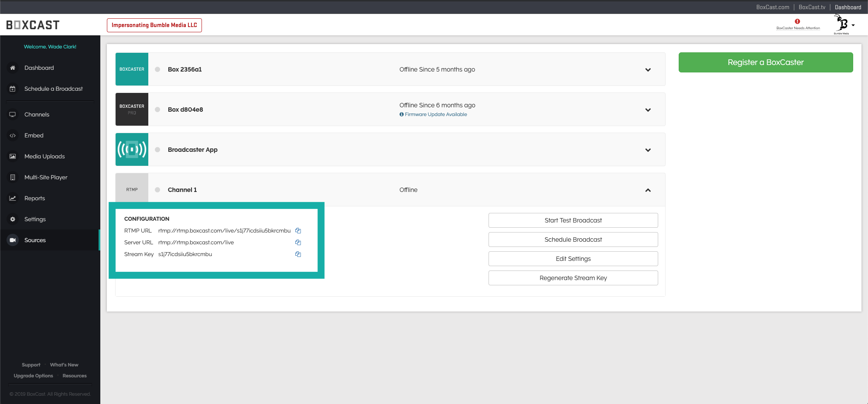The height and width of the screenshot is (404, 868).
Task: Click the BoxCaster Needs Attention alert icon
Action: point(797,22)
